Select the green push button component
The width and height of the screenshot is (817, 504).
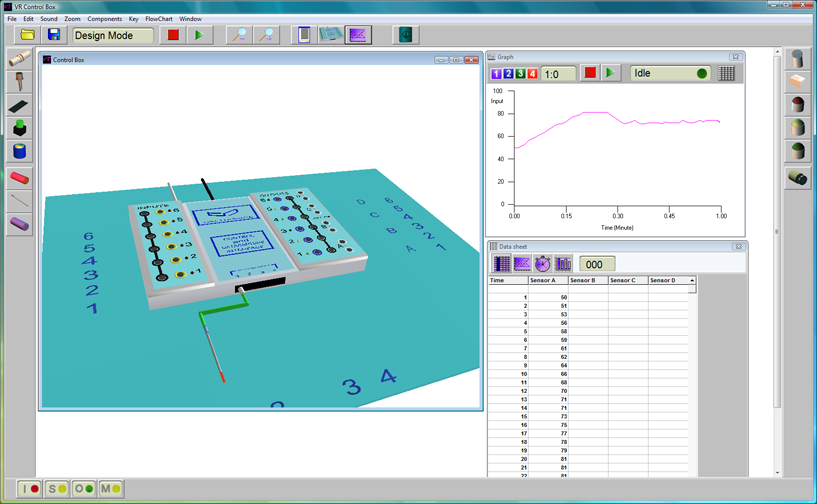(x=19, y=128)
